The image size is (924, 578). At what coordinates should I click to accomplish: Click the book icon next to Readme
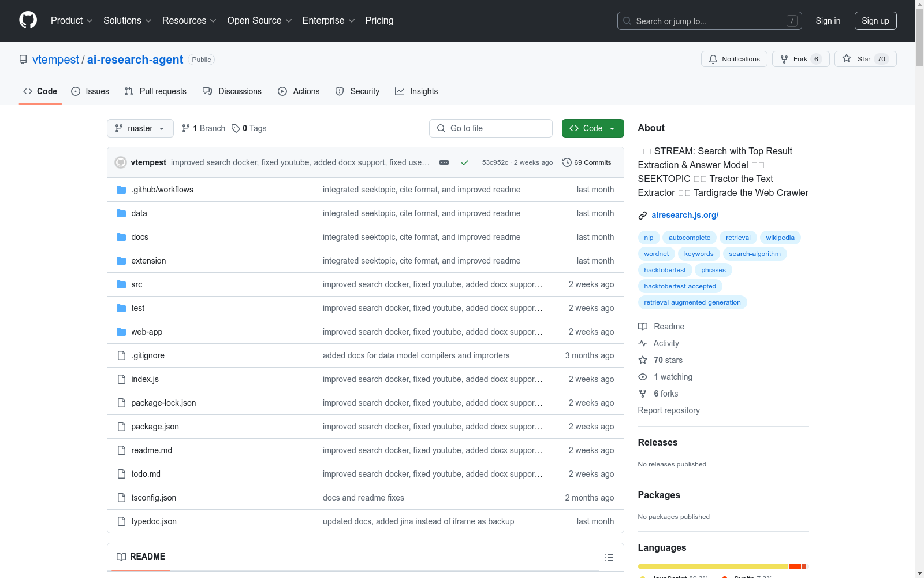click(643, 327)
